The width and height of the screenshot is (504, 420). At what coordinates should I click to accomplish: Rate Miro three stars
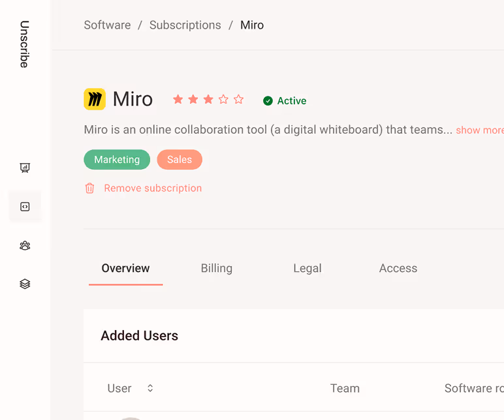pos(208,99)
